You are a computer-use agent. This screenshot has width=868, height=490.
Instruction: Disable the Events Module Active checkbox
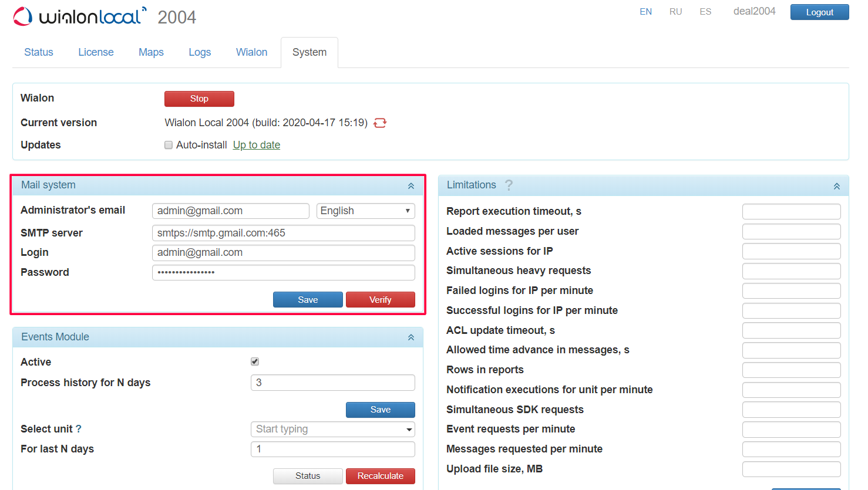pos(254,361)
